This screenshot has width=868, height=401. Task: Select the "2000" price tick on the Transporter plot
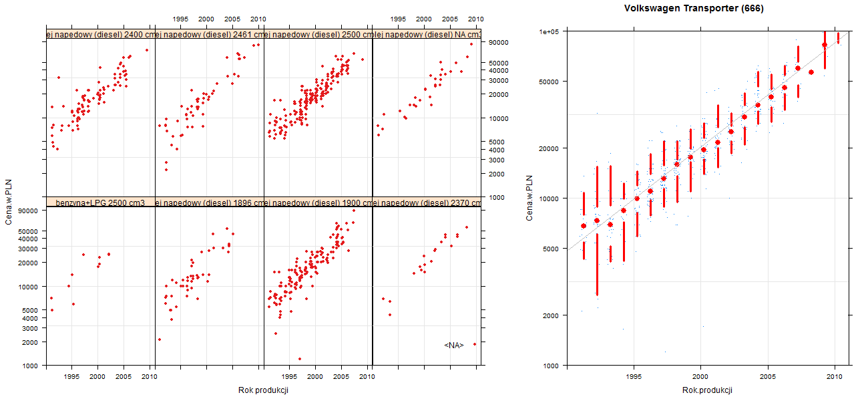point(552,315)
